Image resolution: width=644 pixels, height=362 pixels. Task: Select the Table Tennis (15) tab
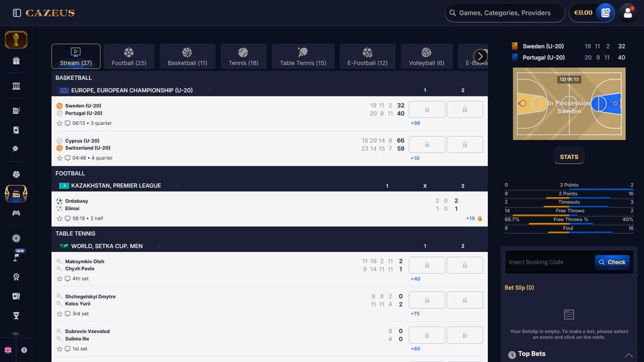pyautogui.click(x=303, y=56)
